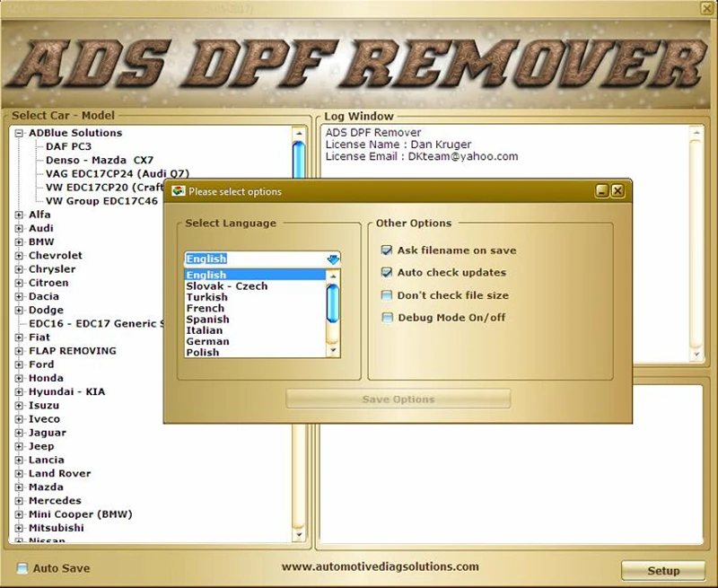
Task: Click car tree scrollbar down arrow
Action: 299,534
